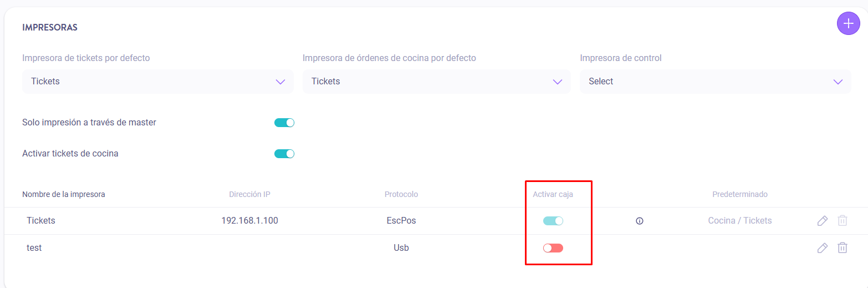
Task: Click the 'Protocolo' column header
Action: [x=401, y=194]
